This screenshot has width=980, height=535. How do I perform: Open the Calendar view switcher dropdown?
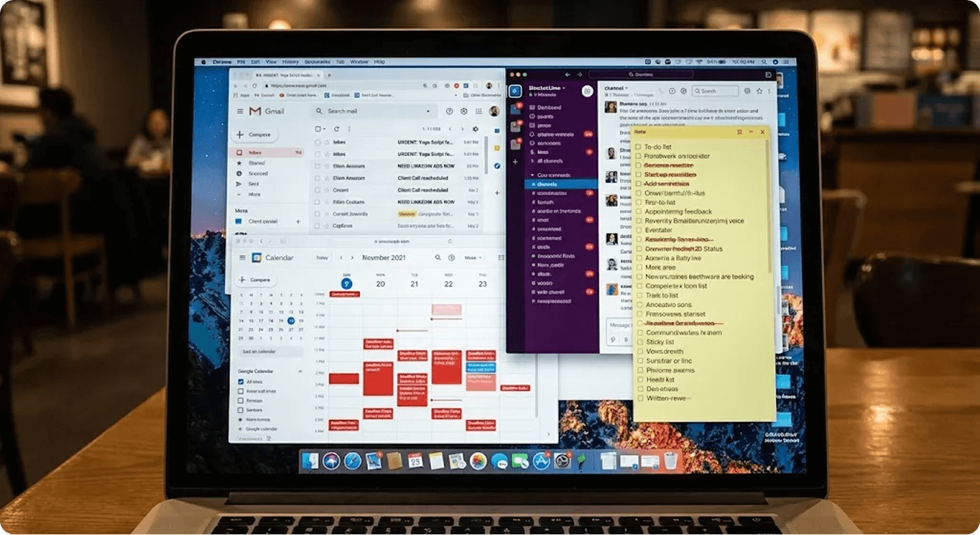[472, 258]
